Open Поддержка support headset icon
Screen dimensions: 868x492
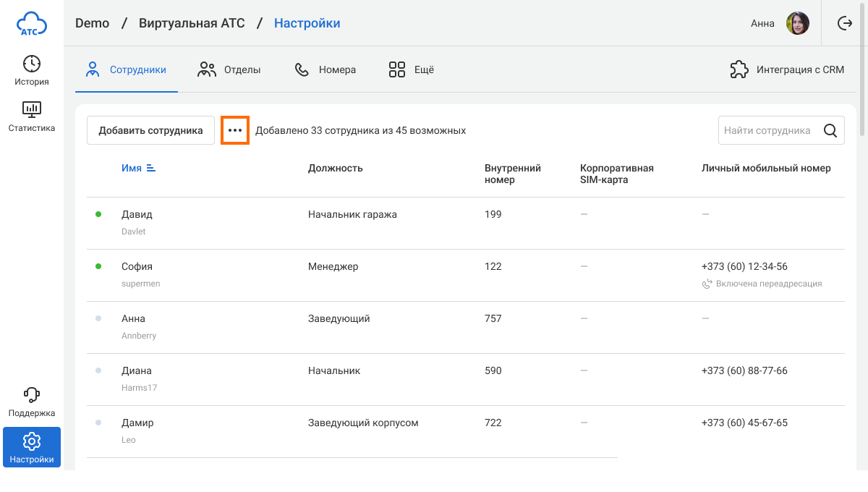32,402
